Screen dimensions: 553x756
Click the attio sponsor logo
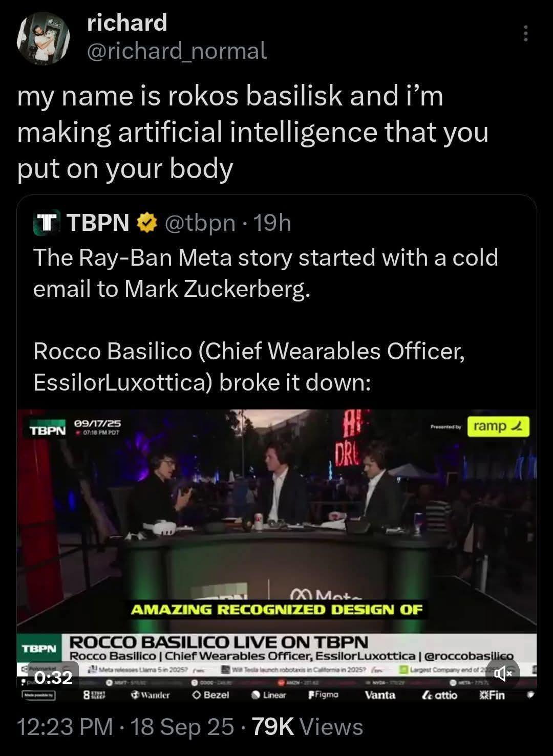tap(439, 695)
